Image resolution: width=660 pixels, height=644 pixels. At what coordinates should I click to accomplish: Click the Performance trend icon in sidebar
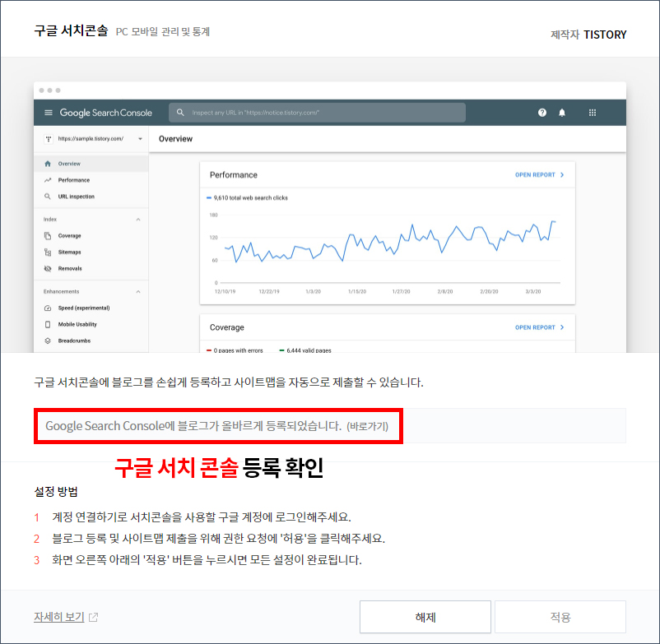click(48, 180)
